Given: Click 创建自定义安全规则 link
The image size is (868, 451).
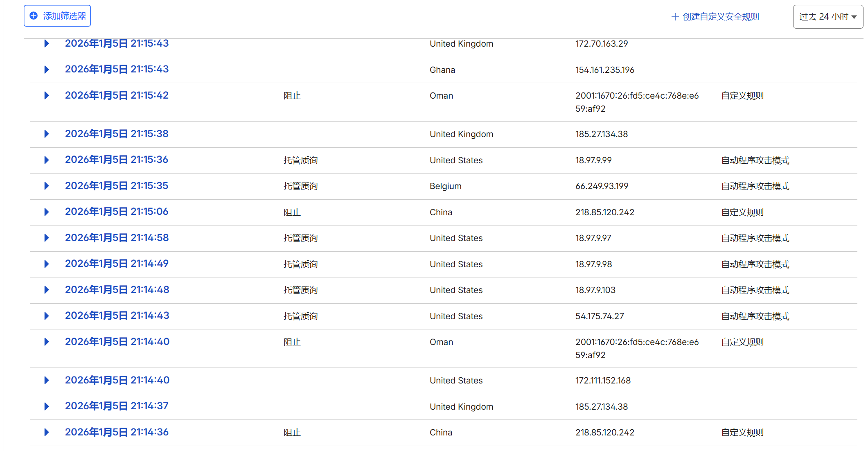Looking at the screenshot, I should point(721,17).
